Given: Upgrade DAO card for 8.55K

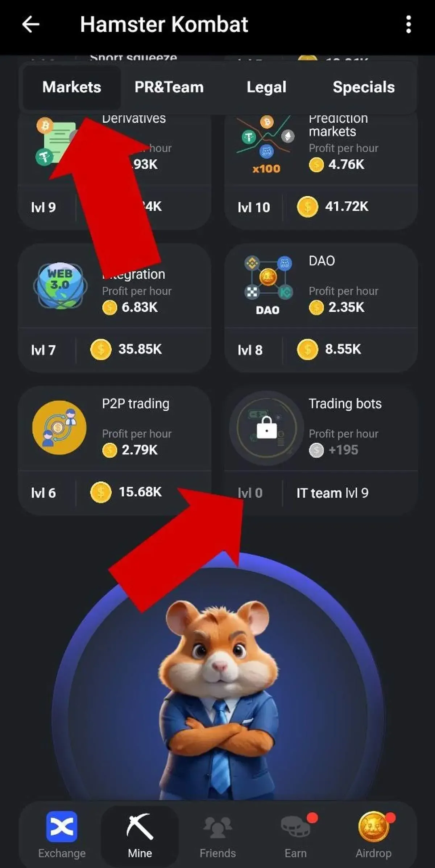Looking at the screenshot, I should tap(329, 349).
